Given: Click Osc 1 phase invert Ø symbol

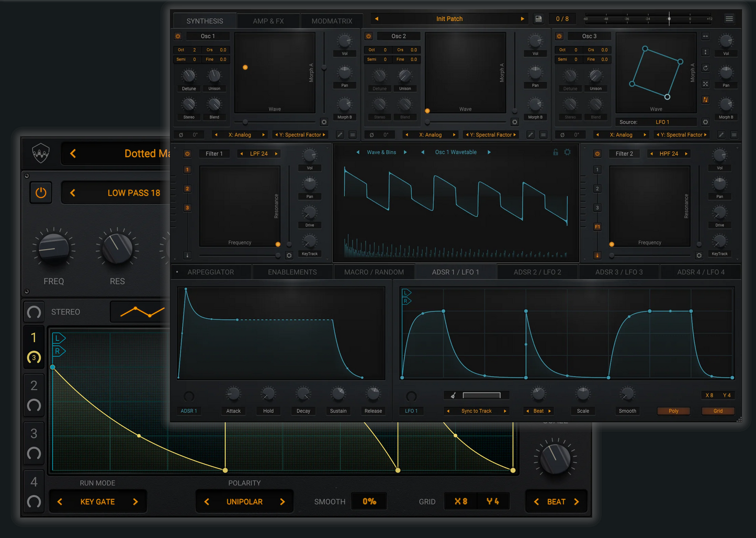Looking at the screenshot, I should pos(181,134).
